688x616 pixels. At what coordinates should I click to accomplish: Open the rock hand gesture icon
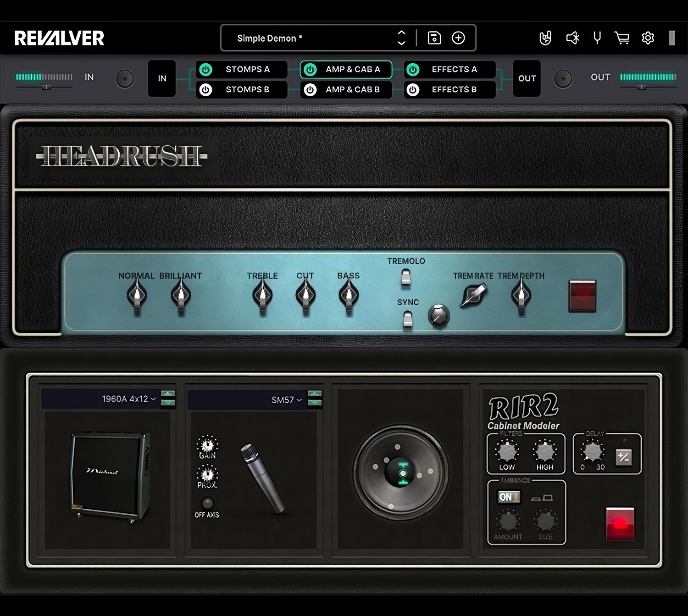coord(545,38)
